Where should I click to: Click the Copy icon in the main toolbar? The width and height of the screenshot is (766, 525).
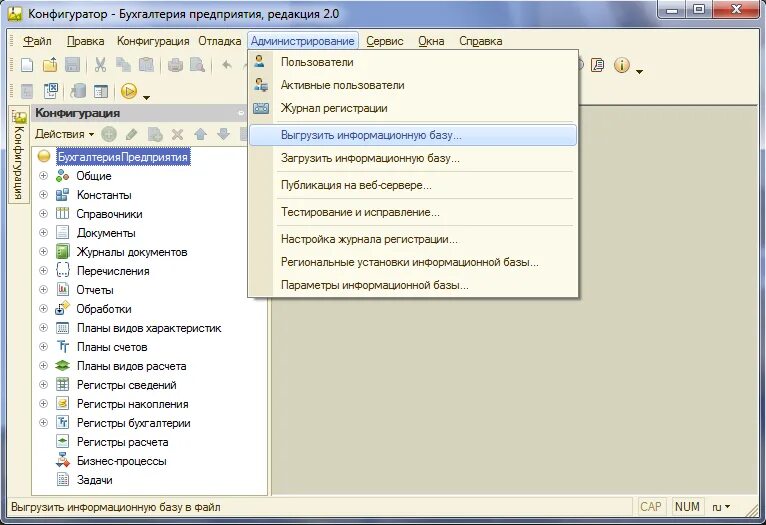point(123,65)
